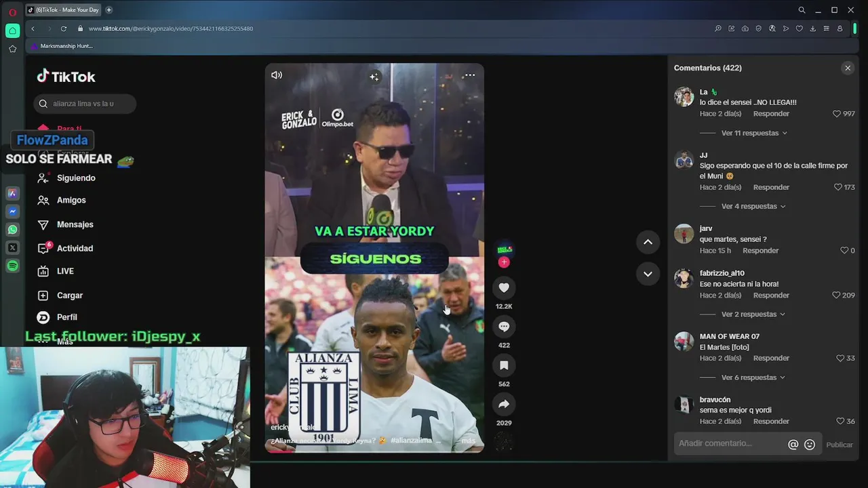Viewport: 868px width, 488px height.
Task: Open the Opera main menu logo
Action: point(12,12)
